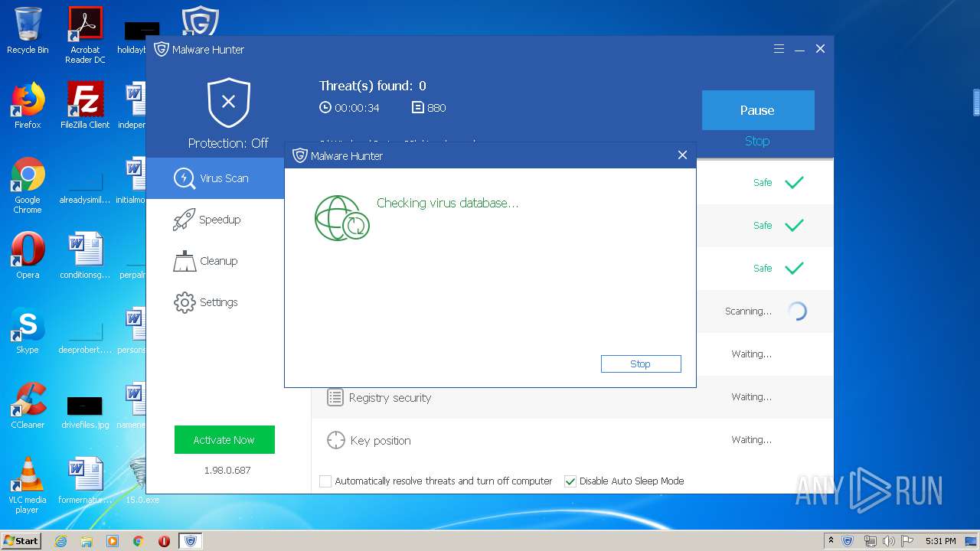Select the drivefiles.jpg desktop file
Viewport: 980px width, 551px height.
tap(85, 411)
